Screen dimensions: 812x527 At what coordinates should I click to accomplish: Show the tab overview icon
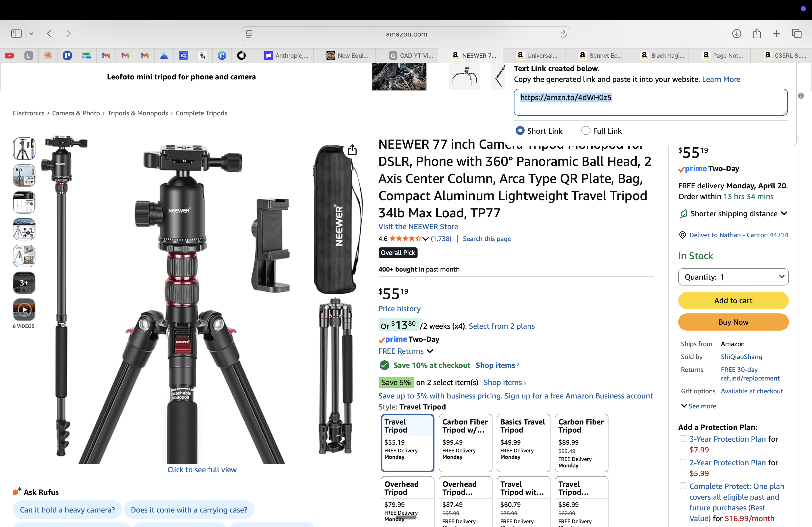(797, 33)
